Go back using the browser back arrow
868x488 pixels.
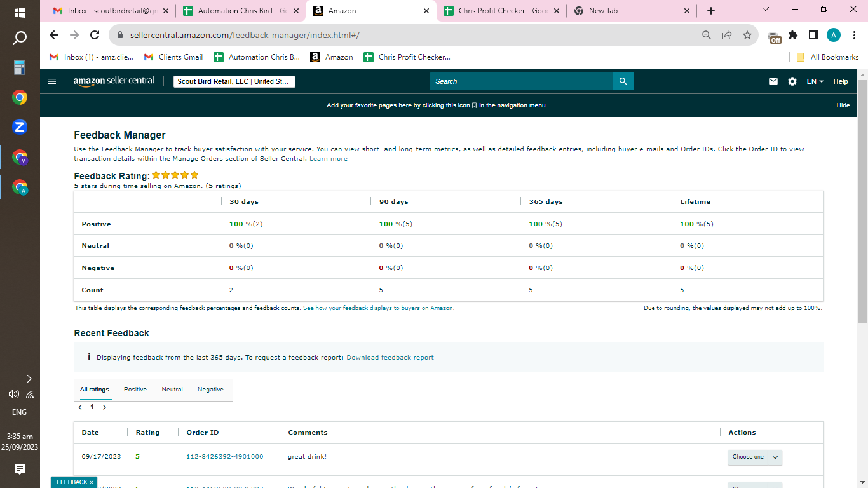pos(53,36)
